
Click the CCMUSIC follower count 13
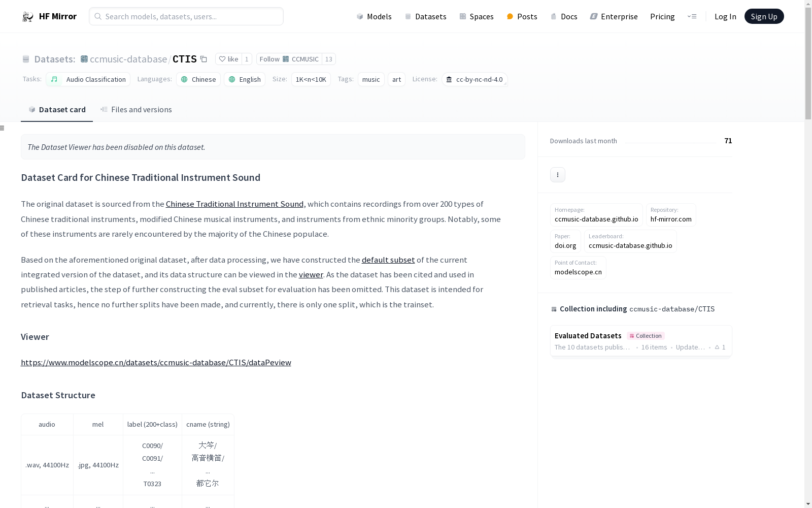click(x=329, y=59)
